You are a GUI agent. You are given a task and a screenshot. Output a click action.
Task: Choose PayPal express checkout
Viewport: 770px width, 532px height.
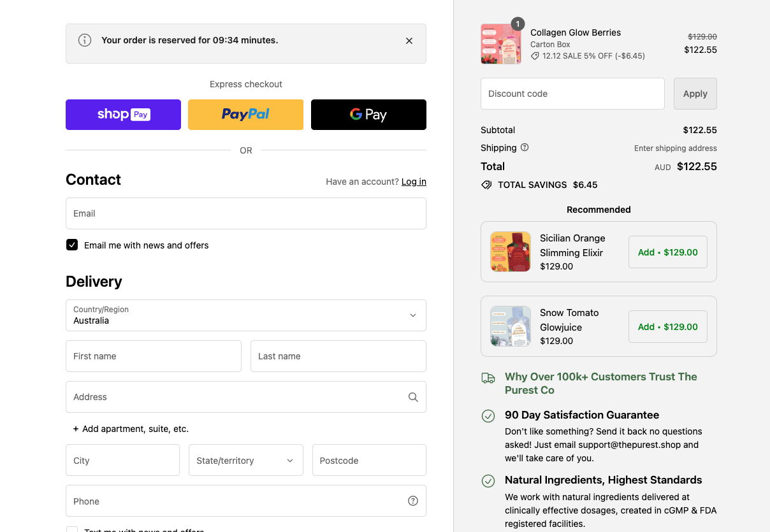(245, 115)
